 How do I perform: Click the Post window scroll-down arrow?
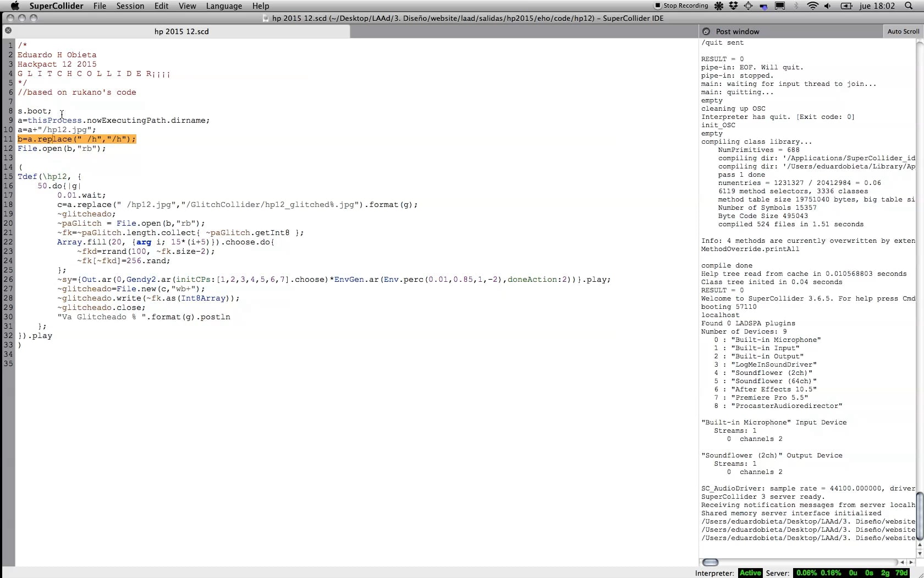920,553
